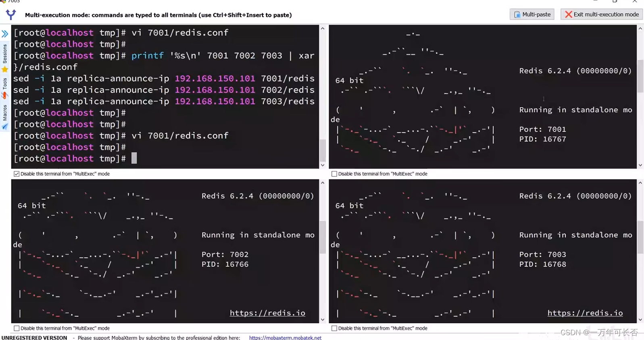The width and height of the screenshot is (644, 340).
Task: Click scrollbar thumb of Port 7002 terminal
Action: pyautogui.click(x=323, y=237)
